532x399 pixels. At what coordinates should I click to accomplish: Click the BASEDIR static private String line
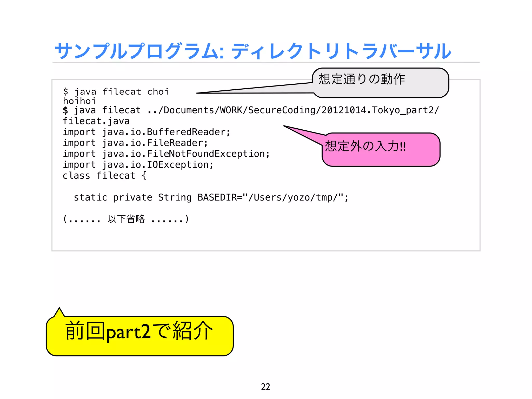pos(211,197)
